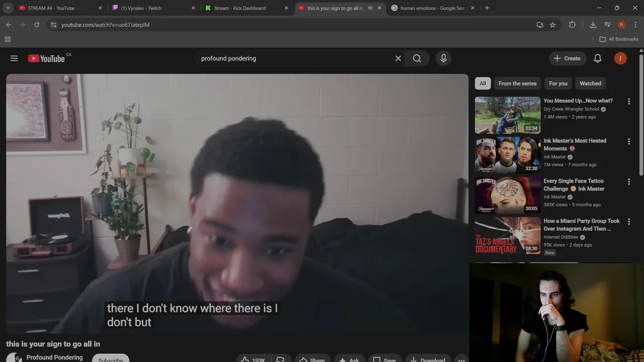Open You Messed Up video thumbnail
Viewport: 644px width, 362px height.
click(x=508, y=115)
